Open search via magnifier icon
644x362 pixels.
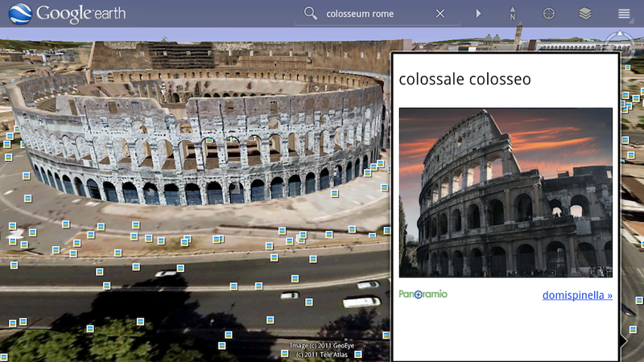point(311,14)
